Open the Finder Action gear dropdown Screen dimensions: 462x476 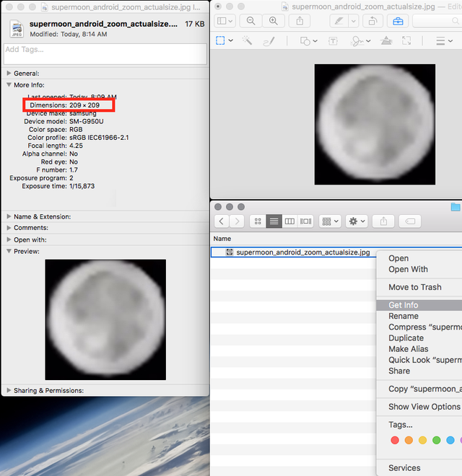(357, 221)
